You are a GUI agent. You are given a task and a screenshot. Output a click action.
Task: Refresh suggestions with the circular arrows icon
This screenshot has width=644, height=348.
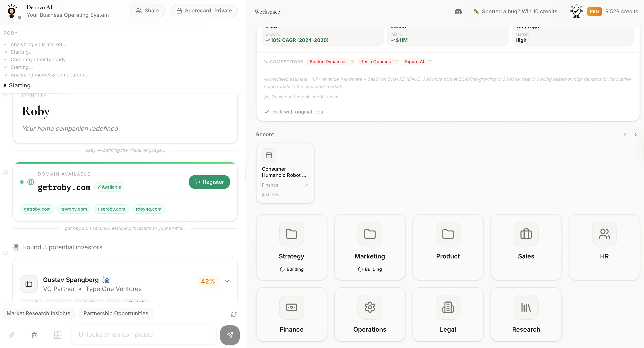point(234,314)
